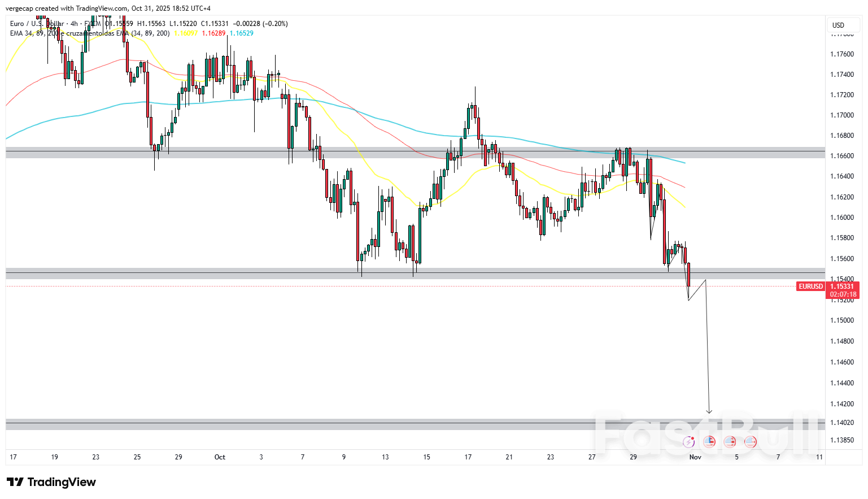Click the first US flag economic calendar icon
The width and height of the screenshot is (868, 499).
point(709,442)
